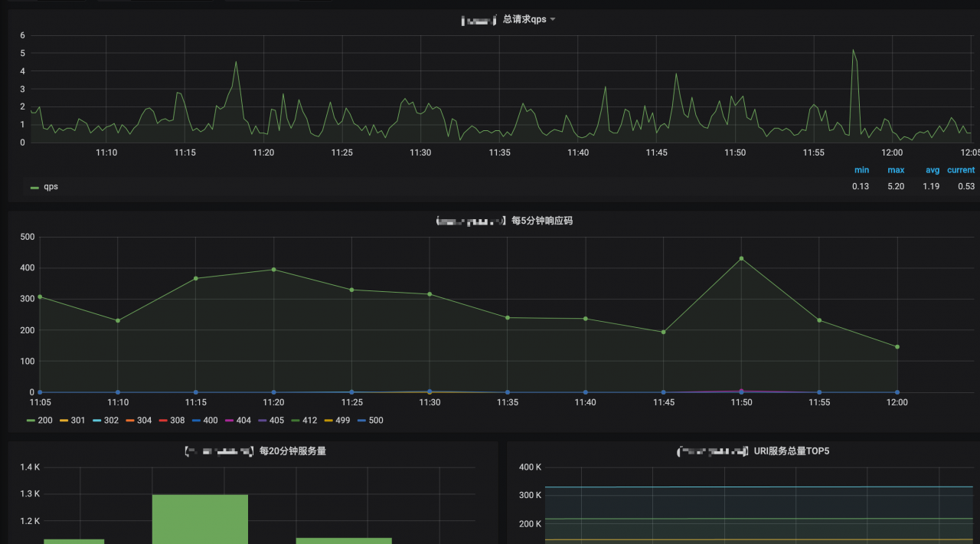Click the 11:50 peak point on 响应码 chart
This screenshot has height=544, width=980.
tap(741, 258)
